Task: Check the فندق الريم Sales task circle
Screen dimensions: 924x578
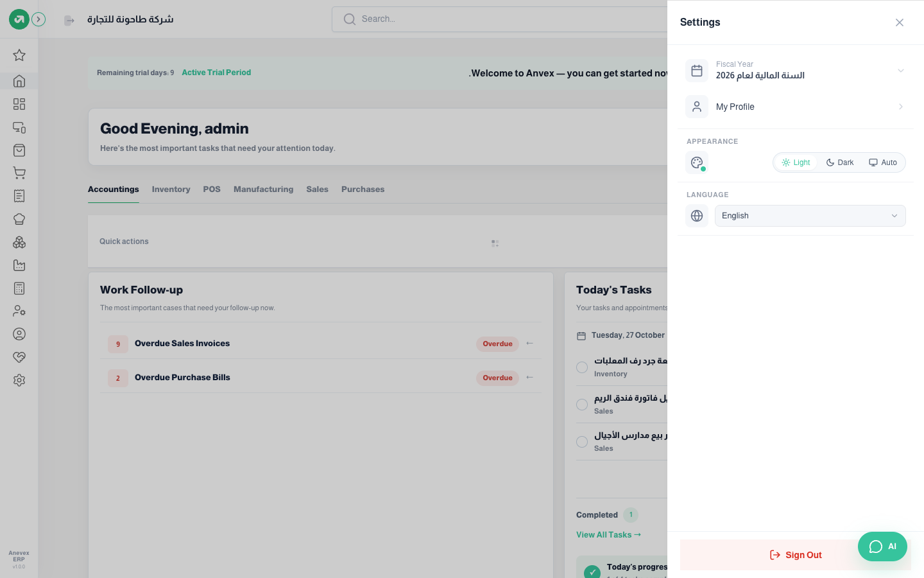Action: point(582,405)
